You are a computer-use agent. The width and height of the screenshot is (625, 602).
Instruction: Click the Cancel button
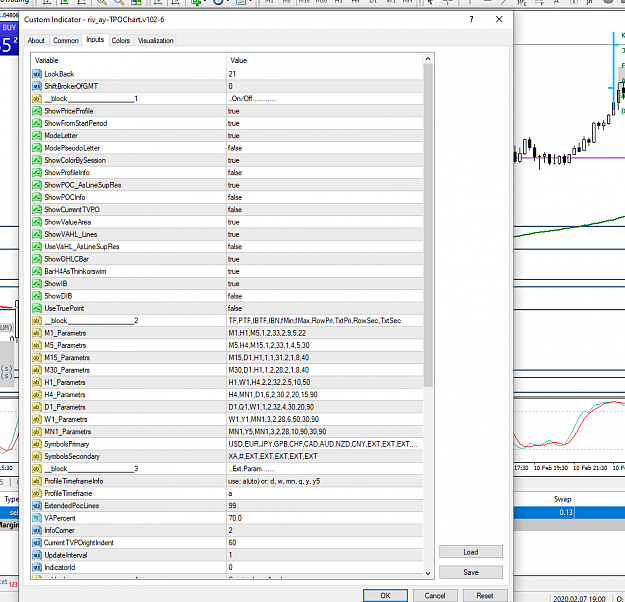click(435, 596)
